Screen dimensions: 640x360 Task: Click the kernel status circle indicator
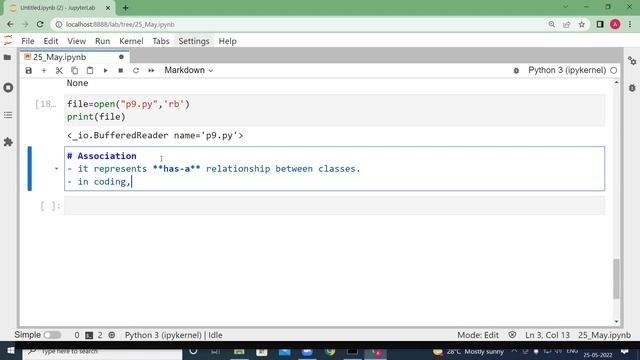pos(613,70)
